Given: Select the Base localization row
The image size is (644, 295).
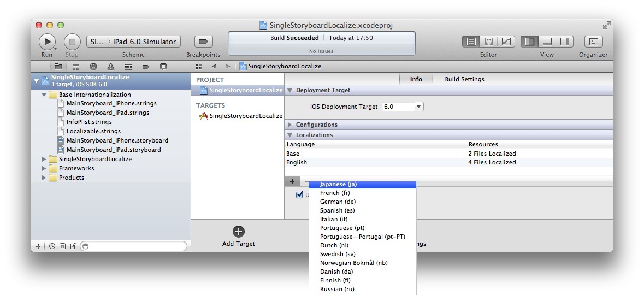Looking at the screenshot, I should 448,154.
